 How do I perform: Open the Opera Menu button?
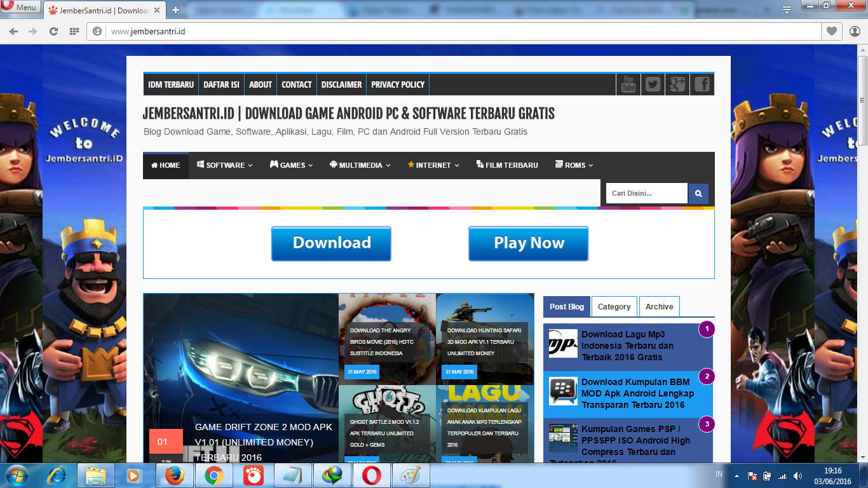20,8
